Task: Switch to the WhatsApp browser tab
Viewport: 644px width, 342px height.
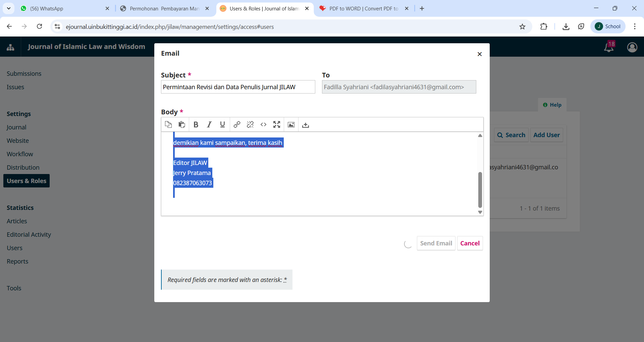Action: click(x=64, y=8)
